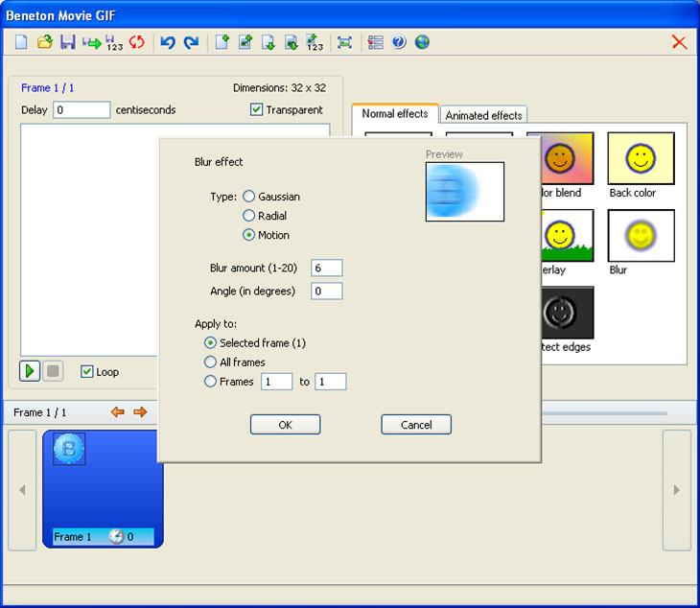Undo the last action
The height and width of the screenshot is (608, 700).
pos(168,42)
